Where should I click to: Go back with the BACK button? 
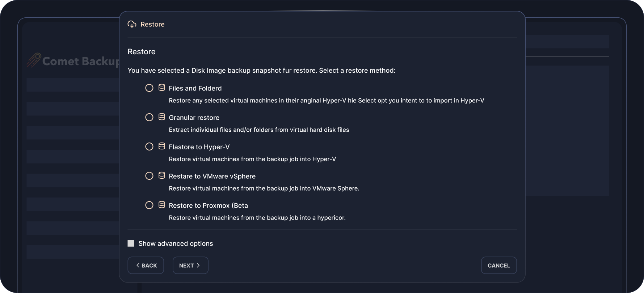point(146,266)
